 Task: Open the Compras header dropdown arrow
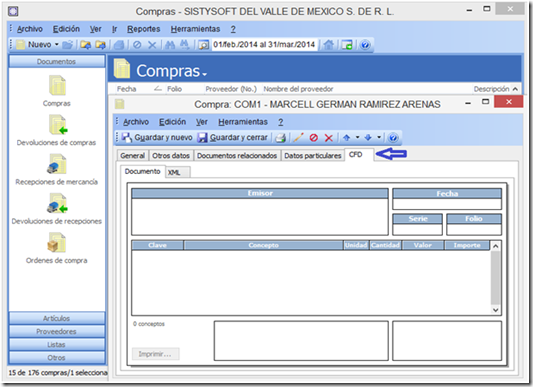tap(204, 74)
